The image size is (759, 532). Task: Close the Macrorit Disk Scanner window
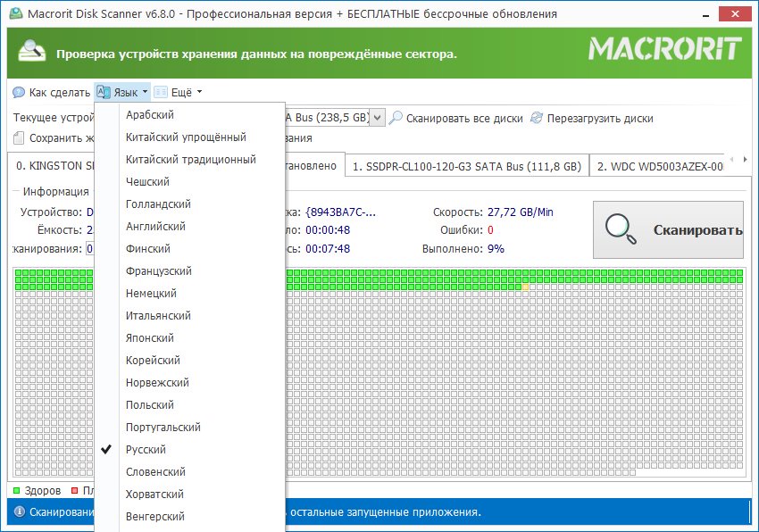tap(735, 14)
